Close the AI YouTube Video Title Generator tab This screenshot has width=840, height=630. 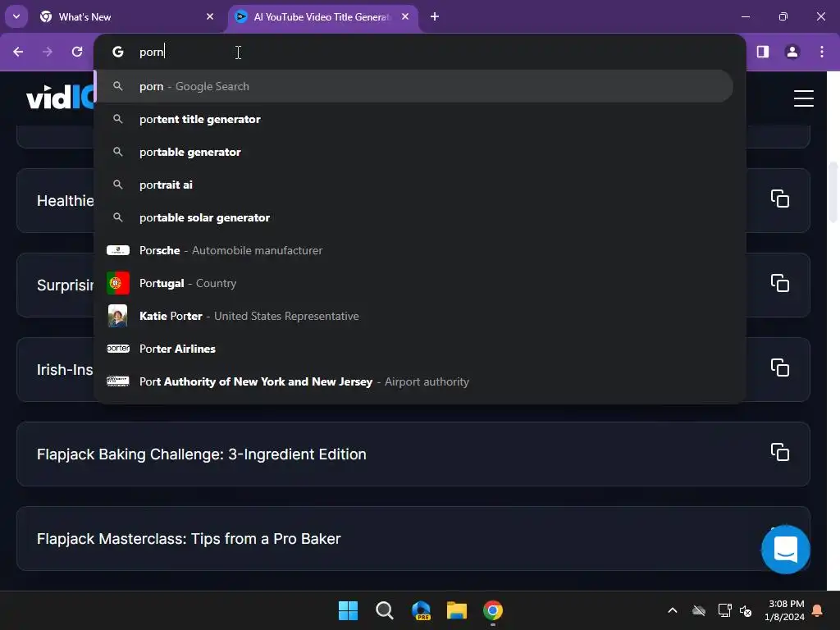405,16
